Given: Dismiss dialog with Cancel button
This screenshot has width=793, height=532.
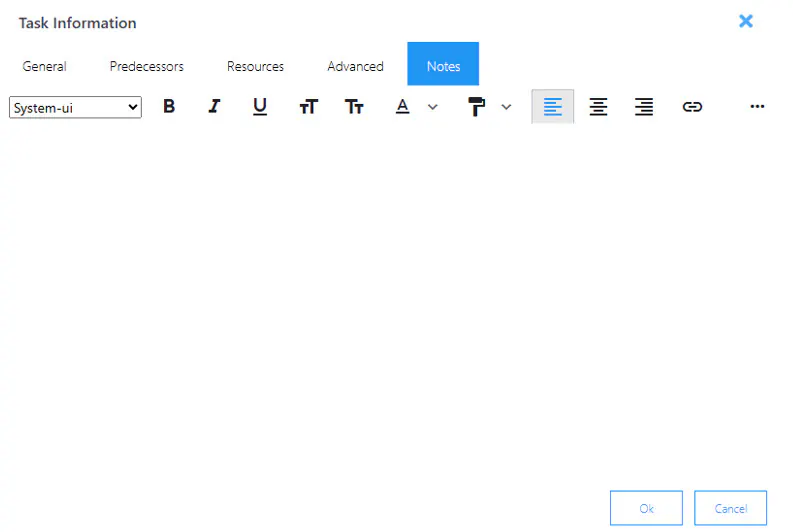Looking at the screenshot, I should tap(730, 508).
